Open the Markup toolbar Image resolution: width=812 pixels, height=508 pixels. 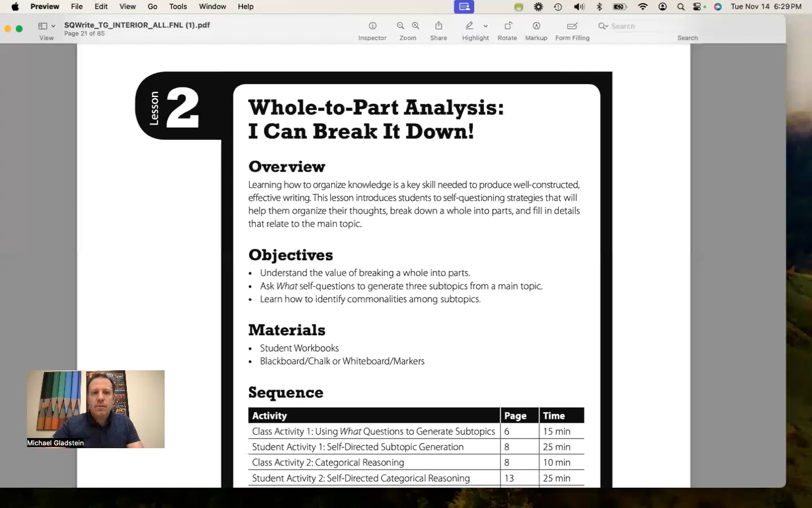[536, 26]
